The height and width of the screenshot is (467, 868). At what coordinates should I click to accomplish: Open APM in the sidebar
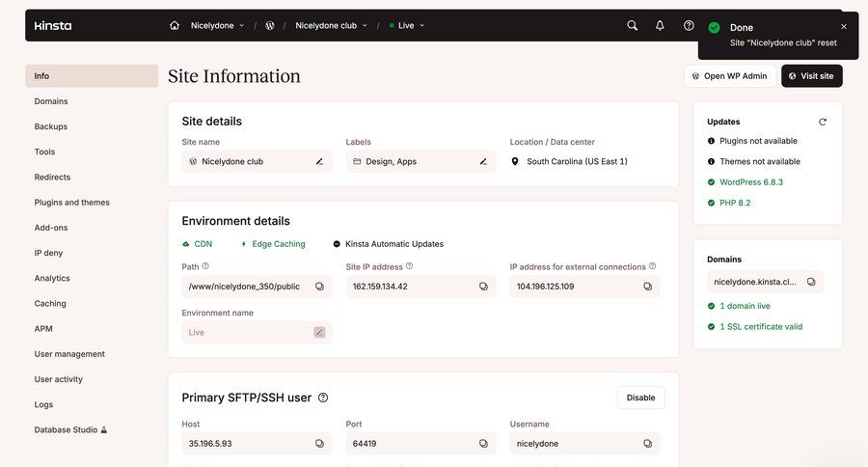pos(43,329)
